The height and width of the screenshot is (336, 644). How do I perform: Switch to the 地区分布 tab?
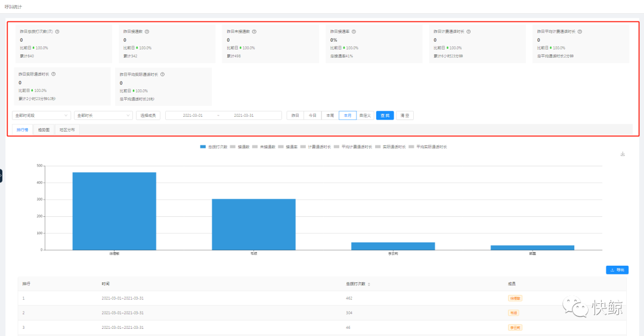67,129
